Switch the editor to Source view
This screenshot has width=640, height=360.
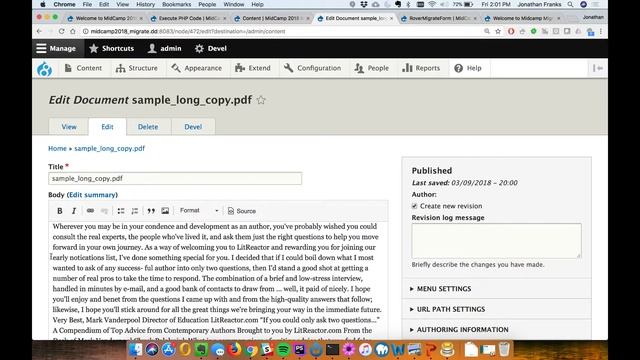(242, 211)
